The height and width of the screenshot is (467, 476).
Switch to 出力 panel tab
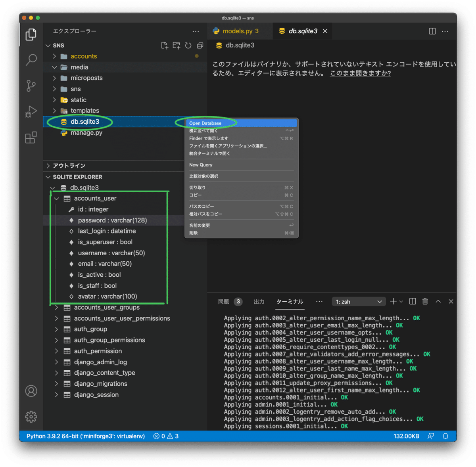click(x=259, y=302)
